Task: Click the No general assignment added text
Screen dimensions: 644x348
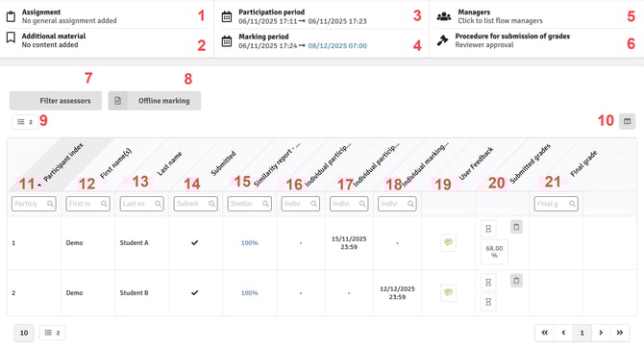Action: (69, 20)
